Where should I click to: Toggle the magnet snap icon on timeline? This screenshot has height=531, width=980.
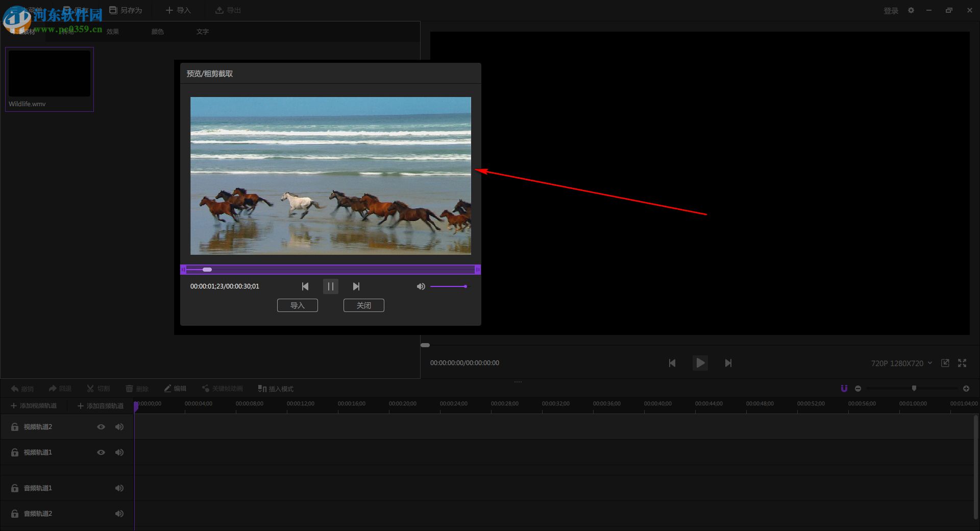[x=844, y=389]
